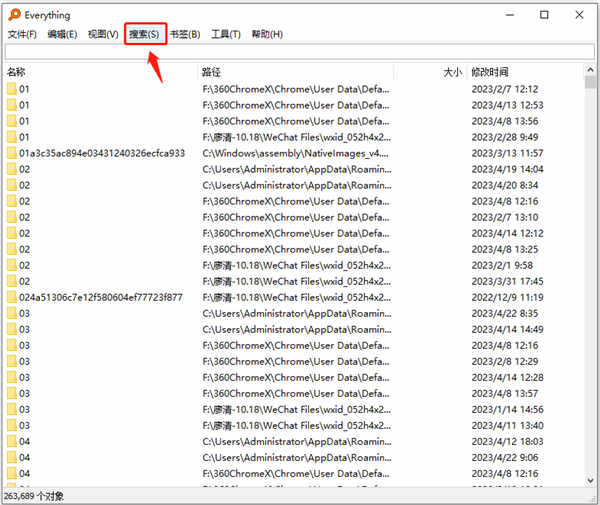
Task: Select folder 03 modified 2023/1/14 14:56
Action: (x=18, y=409)
